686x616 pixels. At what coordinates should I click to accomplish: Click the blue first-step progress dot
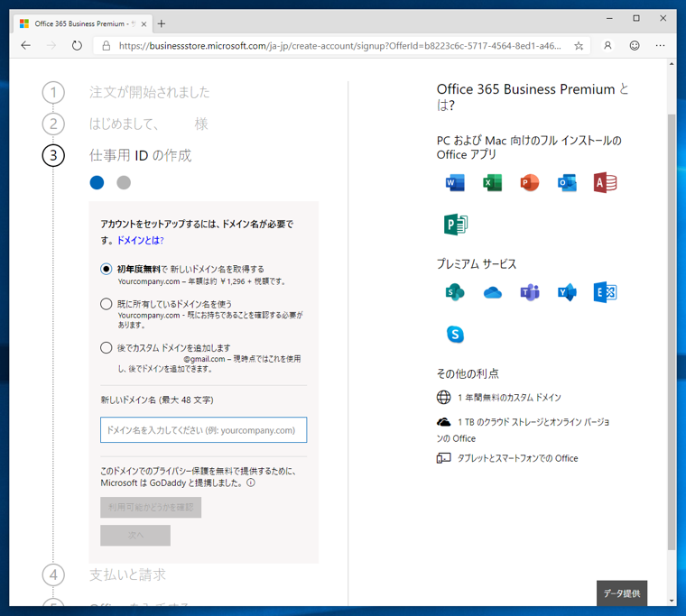[x=97, y=182]
